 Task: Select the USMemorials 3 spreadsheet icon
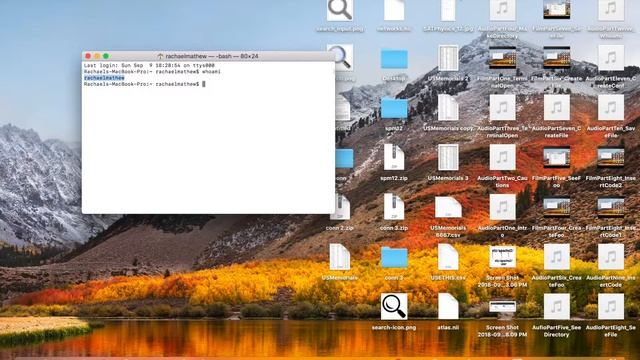(448, 157)
